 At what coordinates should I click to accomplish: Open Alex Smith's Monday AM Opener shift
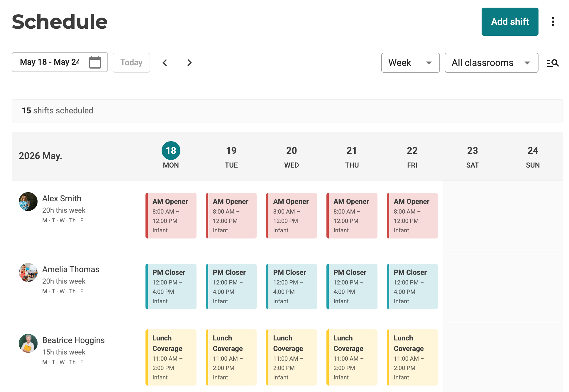(171, 216)
